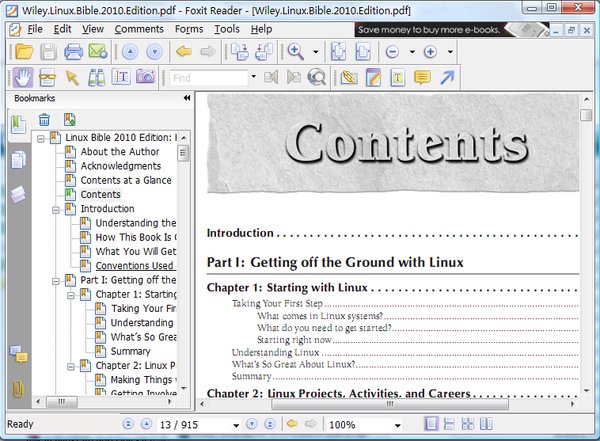Select the Hand tool
The height and width of the screenshot is (441, 600).
pos(22,76)
